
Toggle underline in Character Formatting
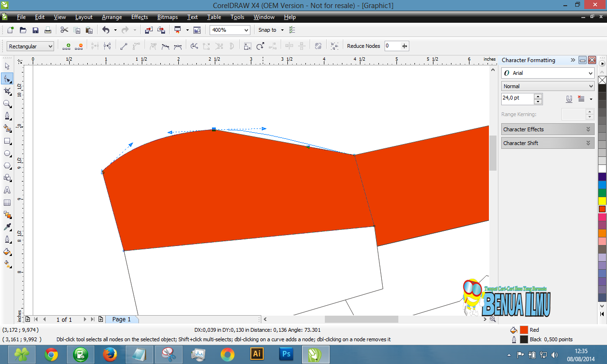(x=569, y=99)
